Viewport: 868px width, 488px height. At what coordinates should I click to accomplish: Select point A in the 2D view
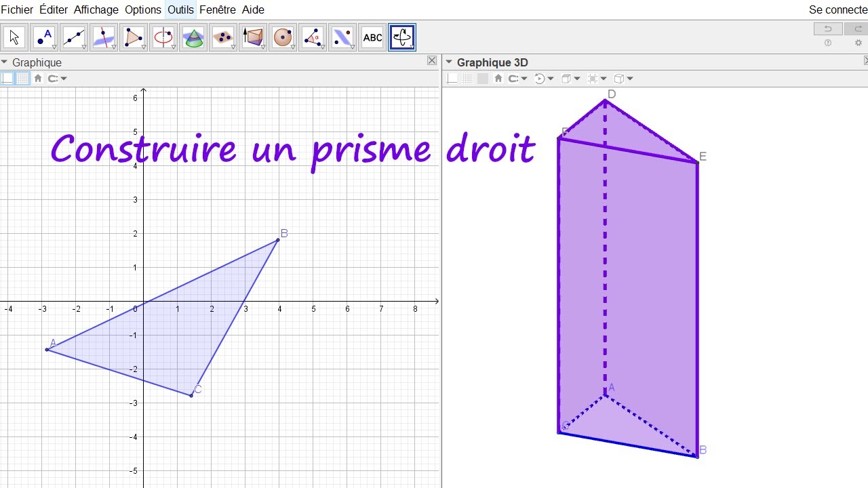tap(47, 350)
